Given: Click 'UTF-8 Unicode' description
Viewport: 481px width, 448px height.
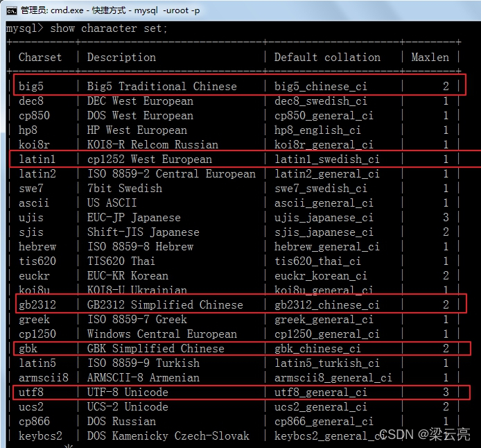Looking at the screenshot, I should tap(128, 393).
